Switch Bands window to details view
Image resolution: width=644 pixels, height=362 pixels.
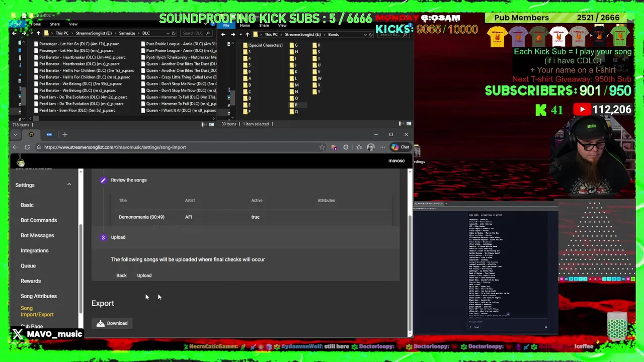[x=400, y=124]
